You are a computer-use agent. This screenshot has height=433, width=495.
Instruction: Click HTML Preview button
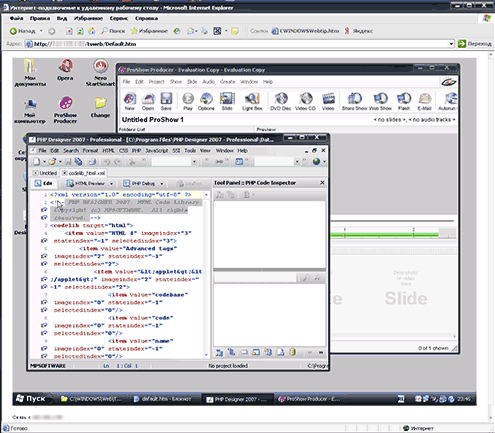(x=86, y=183)
